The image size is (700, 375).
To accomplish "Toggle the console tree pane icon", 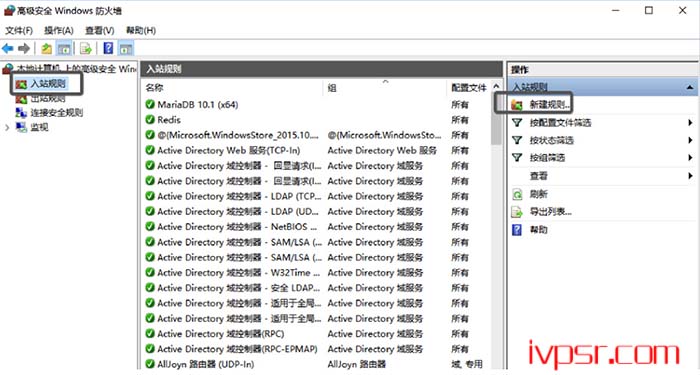I will pyautogui.click(x=64, y=48).
